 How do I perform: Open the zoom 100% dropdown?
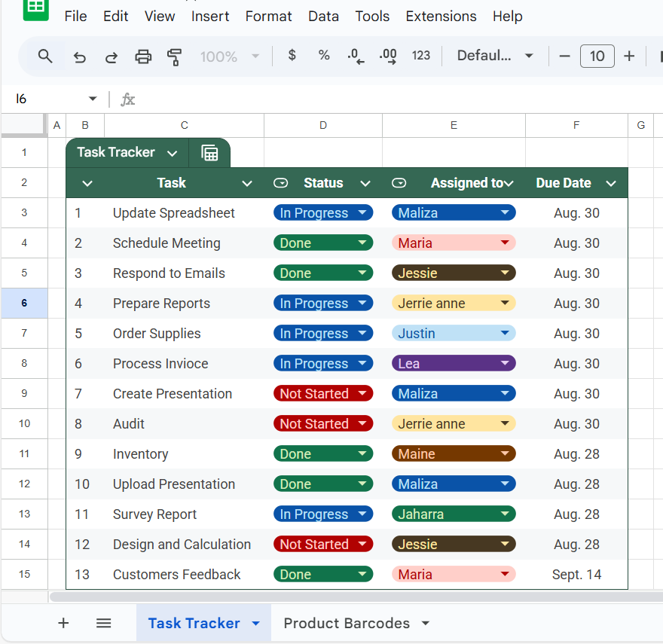tap(230, 56)
